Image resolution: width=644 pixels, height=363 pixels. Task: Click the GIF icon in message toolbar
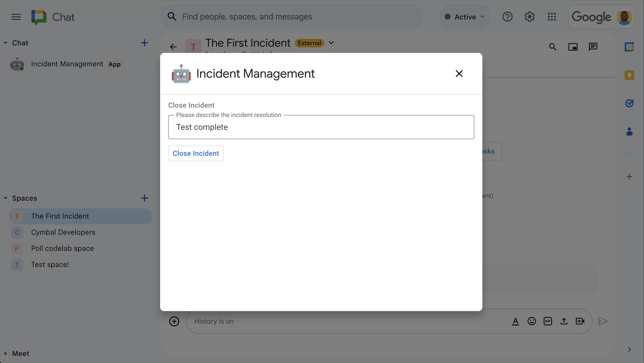point(548,320)
